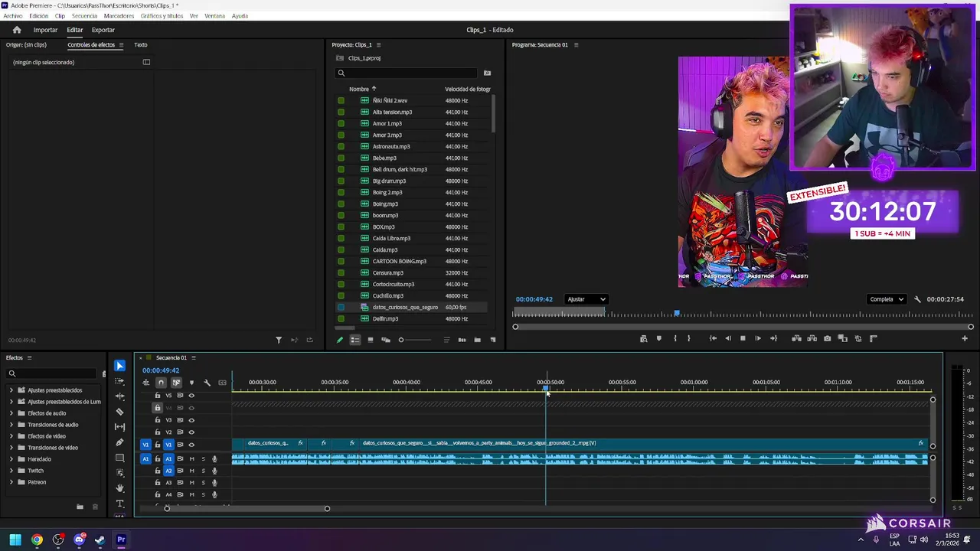980x551 pixels.
Task: Click the Lift button in Program monitor
Action: tap(796, 338)
